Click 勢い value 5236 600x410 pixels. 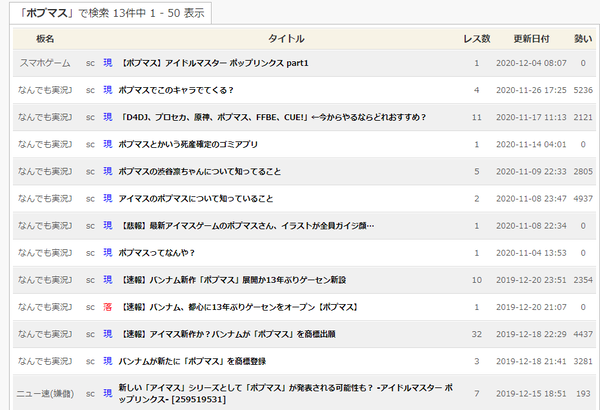point(583,90)
